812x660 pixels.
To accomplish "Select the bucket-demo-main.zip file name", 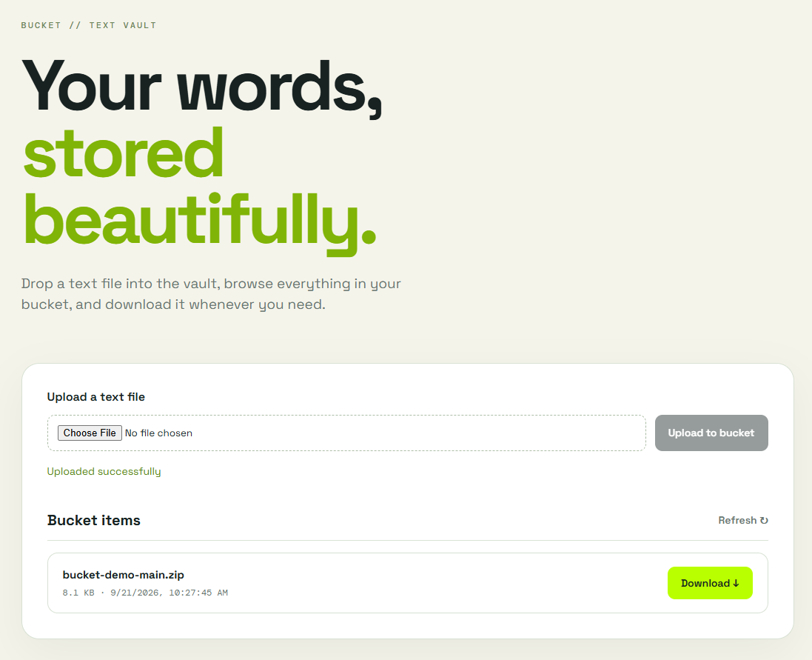I will (x=124, y=575).
